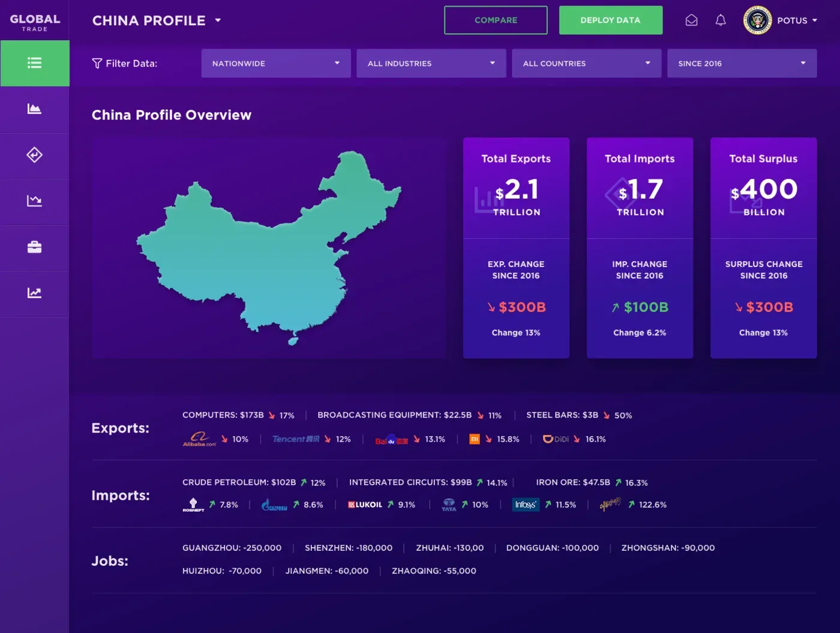The image size is (840, 633).
Task: Open the notifications bell
Action: coord(721,20)
